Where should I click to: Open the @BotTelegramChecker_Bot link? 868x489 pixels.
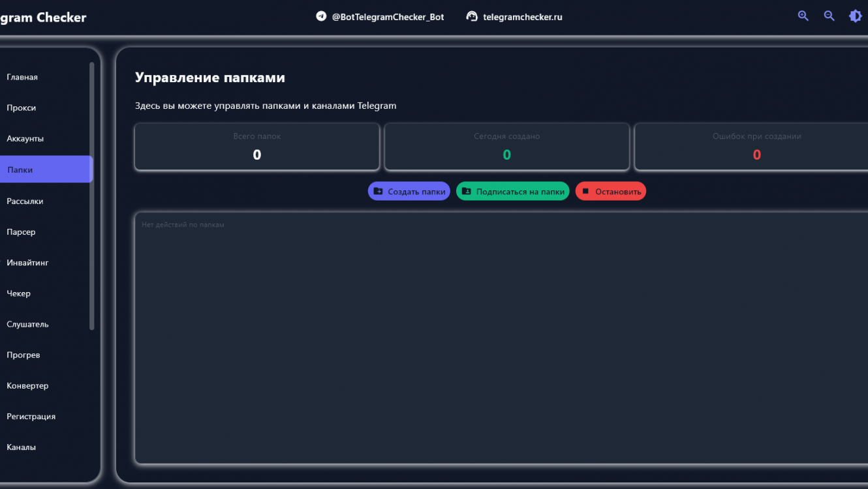click(x=388, y=17)
